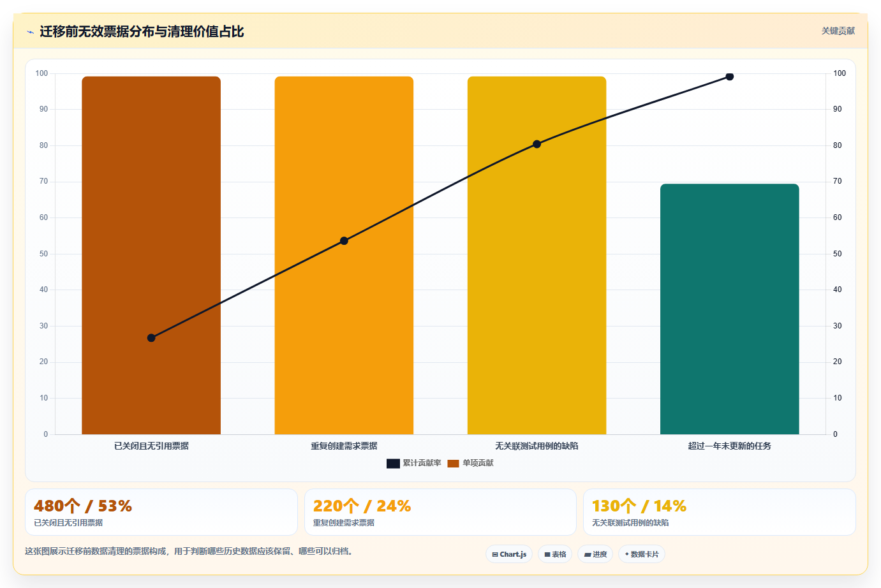Select the 表格 chip

click(x=555, y=554)
